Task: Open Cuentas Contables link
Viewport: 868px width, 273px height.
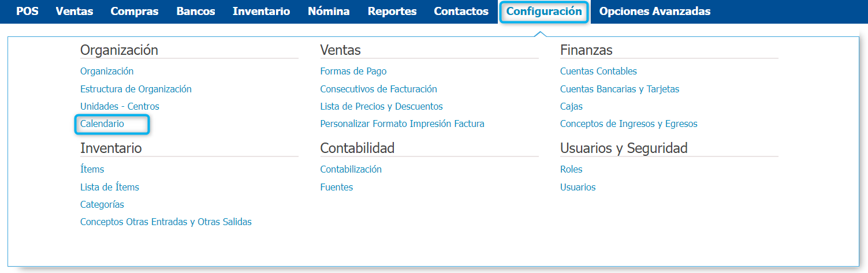Action: click(598, 72)
